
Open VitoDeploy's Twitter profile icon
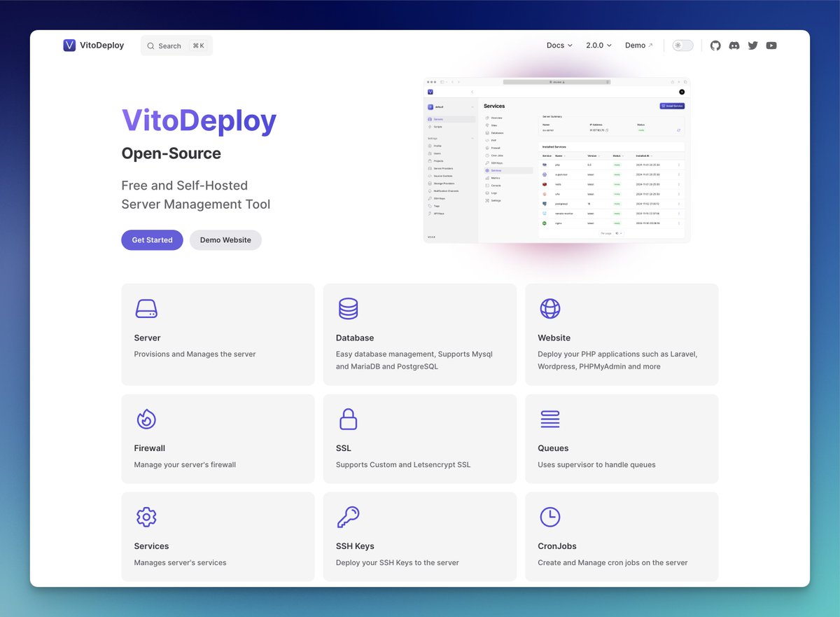point(752,45)
